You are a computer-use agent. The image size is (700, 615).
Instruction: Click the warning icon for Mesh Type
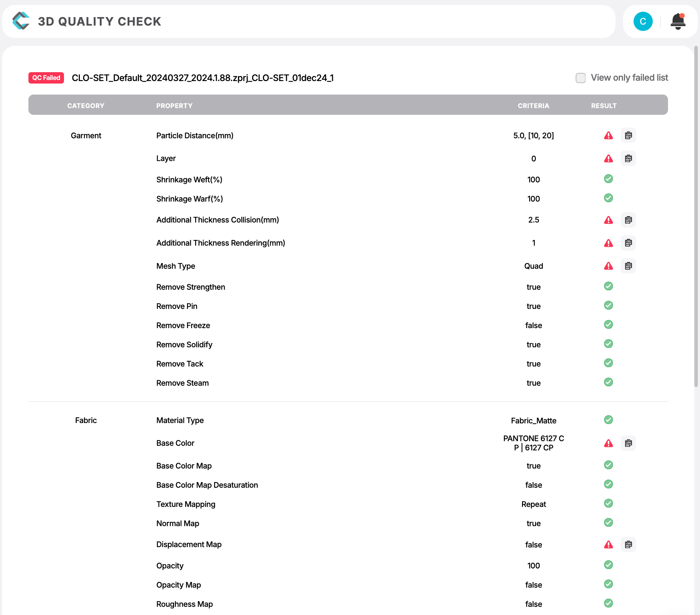608,266
